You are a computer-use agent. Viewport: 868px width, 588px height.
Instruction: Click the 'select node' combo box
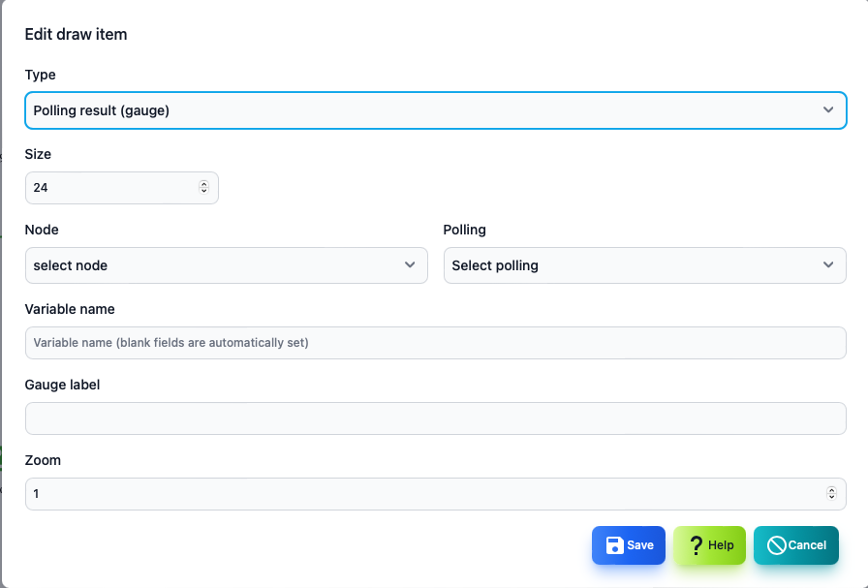227,265
